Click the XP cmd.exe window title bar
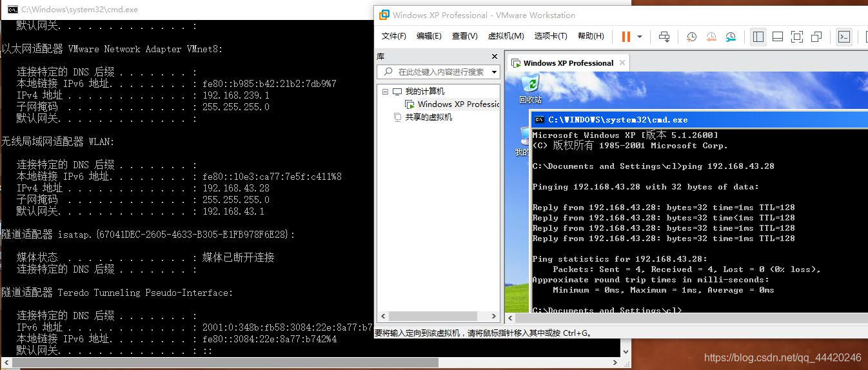This screenshot has width=868, height=370. [699, 119]
